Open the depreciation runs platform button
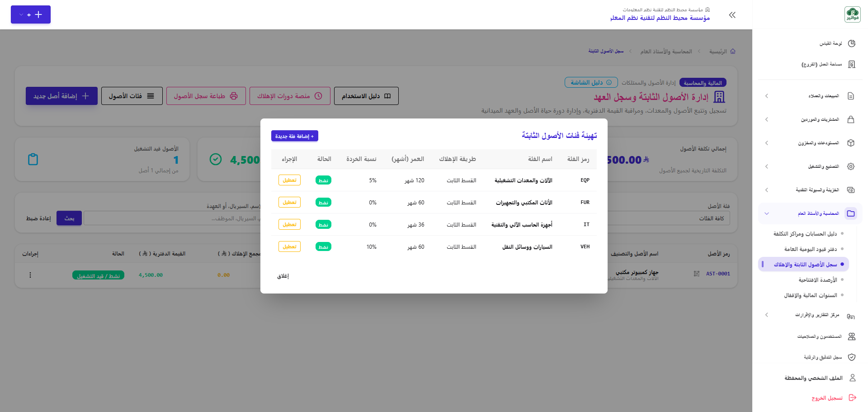The image size is (868, 412). [290, 96]
